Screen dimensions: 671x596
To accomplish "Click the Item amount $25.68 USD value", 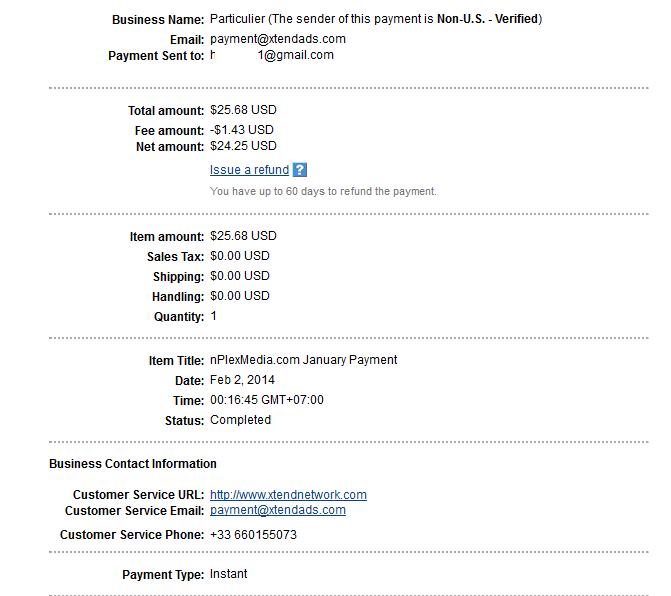I will click(x=243, y=236).
